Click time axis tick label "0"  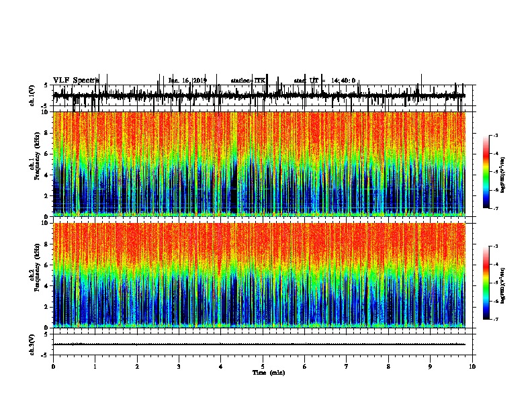point(53,367)
